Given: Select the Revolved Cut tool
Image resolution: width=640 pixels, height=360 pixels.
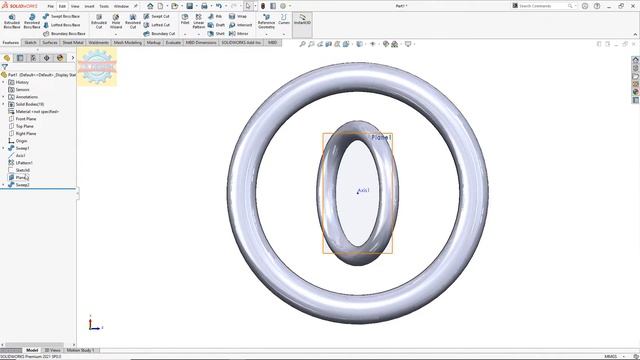Looking at the screenshot, I should pyautogui.click(x=133, y=21).
